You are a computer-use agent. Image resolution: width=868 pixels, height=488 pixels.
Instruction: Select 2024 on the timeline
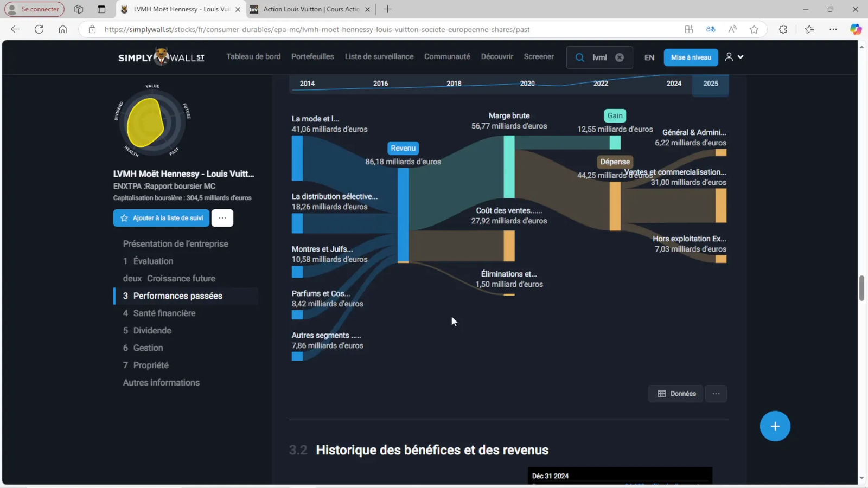click(674, 84)
